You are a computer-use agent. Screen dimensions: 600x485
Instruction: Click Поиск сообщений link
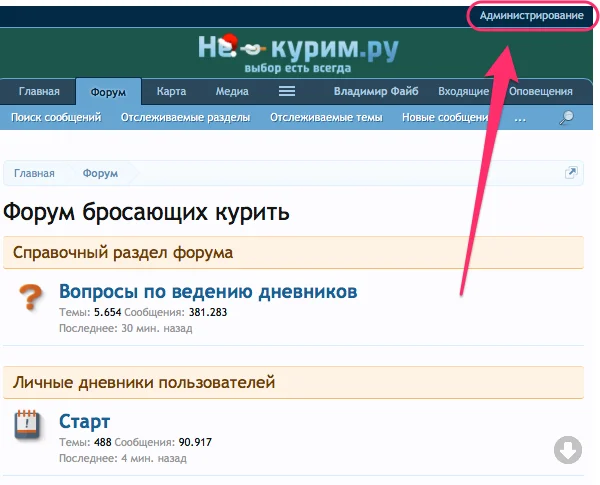coord(56,118)
